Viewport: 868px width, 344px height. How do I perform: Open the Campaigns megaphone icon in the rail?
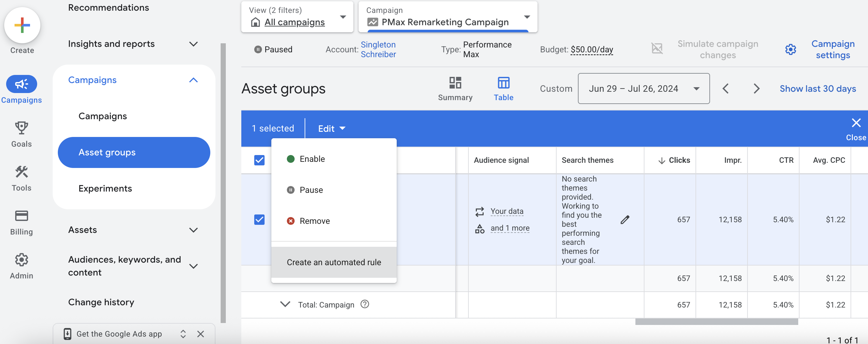(x=22, y=84)
